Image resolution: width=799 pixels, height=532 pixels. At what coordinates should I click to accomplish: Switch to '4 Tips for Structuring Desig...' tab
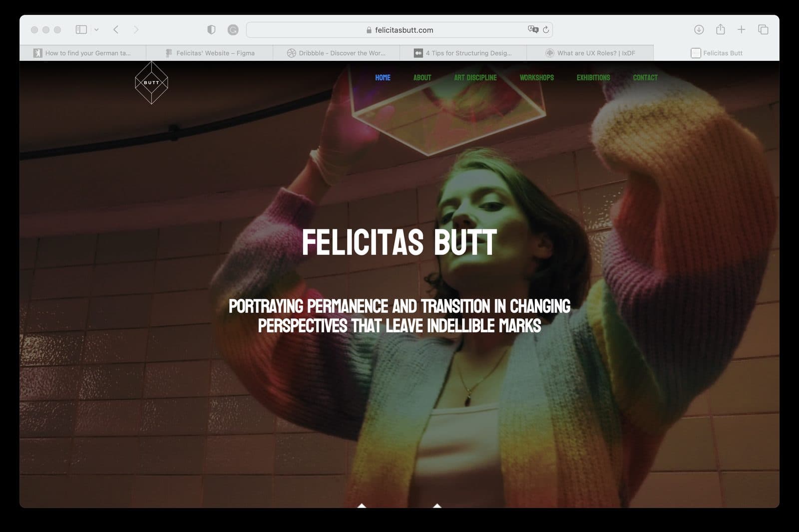(463, 53)
